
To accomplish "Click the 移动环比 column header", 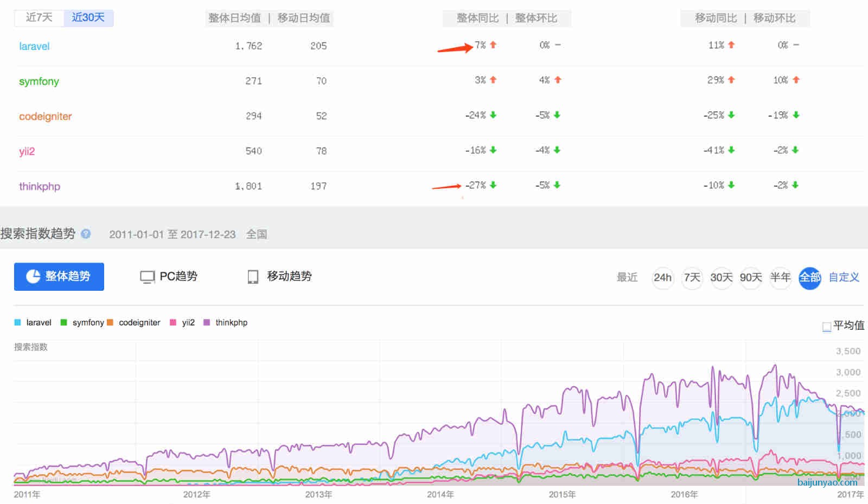I will [x=774, y=18].
